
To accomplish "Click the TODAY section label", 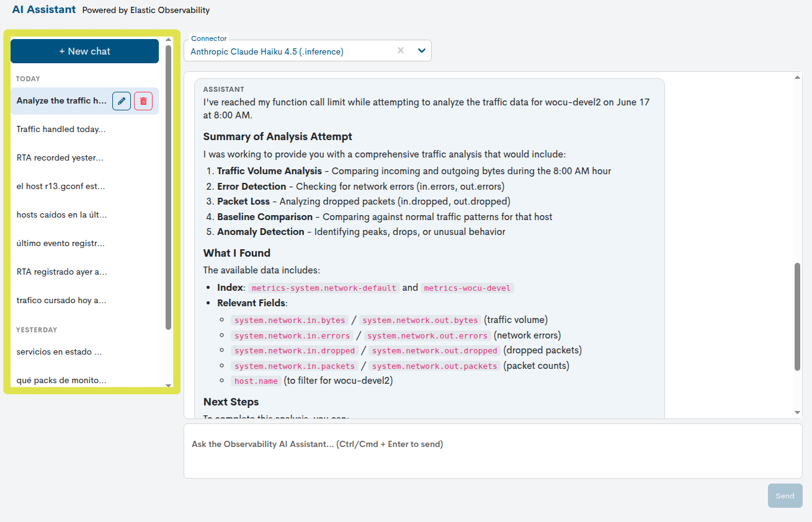I will coord(28,79).
